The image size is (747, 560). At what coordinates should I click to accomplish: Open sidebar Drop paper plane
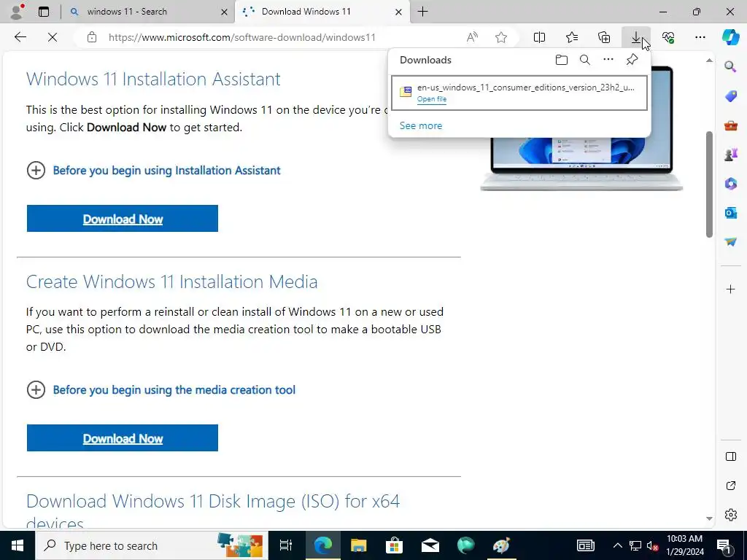tap(730, 242)
